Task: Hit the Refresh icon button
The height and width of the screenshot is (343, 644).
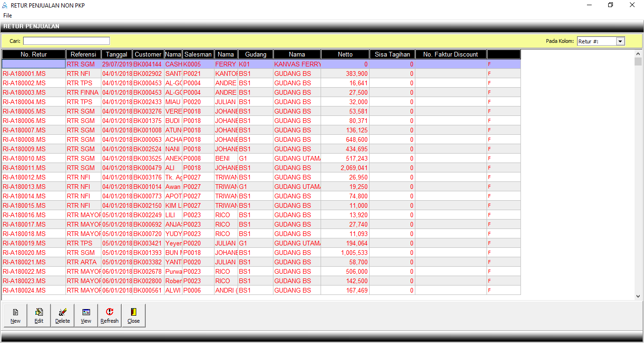Action: pyautogui.click(x=110, y=315)
